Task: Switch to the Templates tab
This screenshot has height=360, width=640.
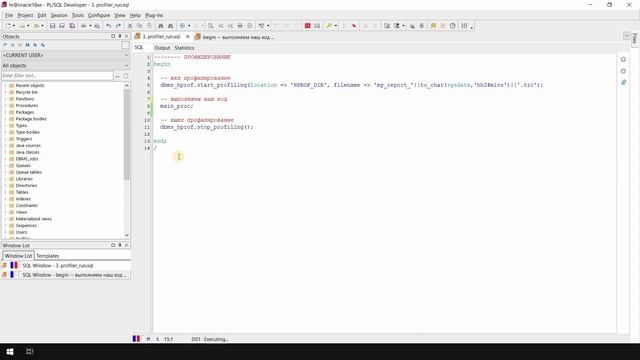Action: point(47,256)
